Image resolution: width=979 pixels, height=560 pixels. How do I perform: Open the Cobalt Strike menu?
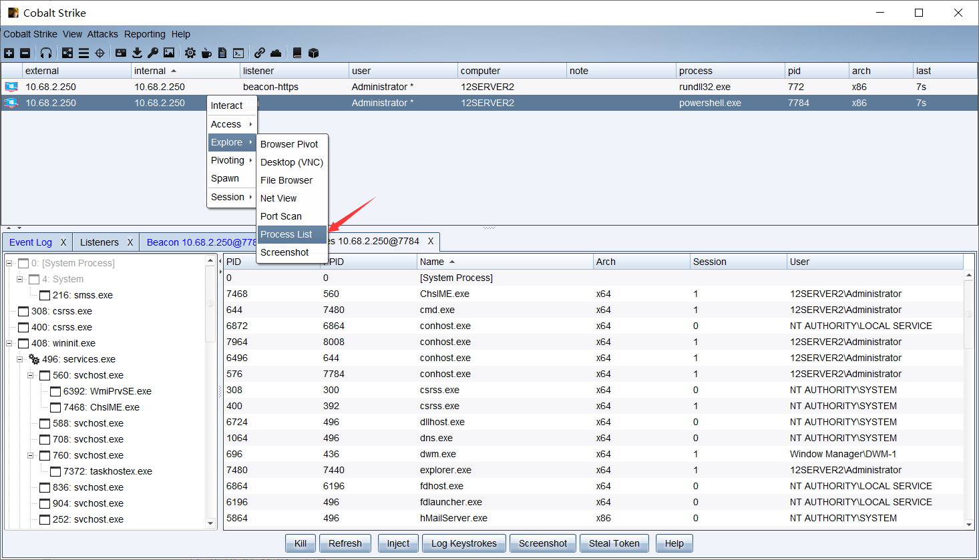30,34
